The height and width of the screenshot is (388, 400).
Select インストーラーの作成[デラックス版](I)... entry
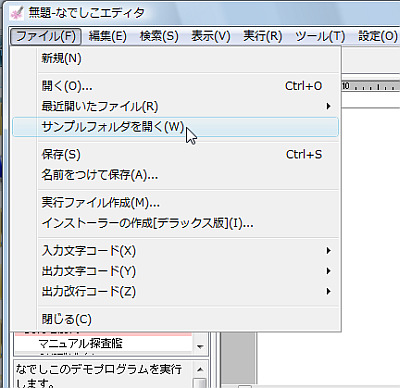pyautogui.click(x=175, y=223)
